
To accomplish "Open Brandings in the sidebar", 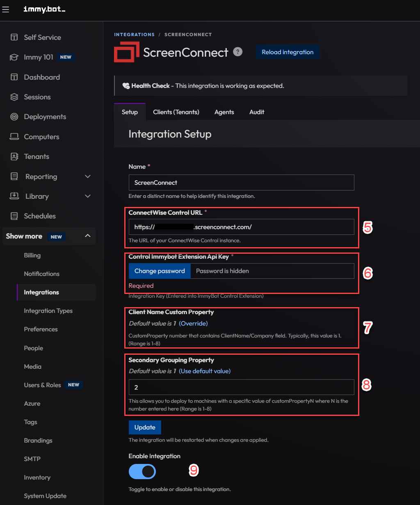I will (x=38, y=441).
